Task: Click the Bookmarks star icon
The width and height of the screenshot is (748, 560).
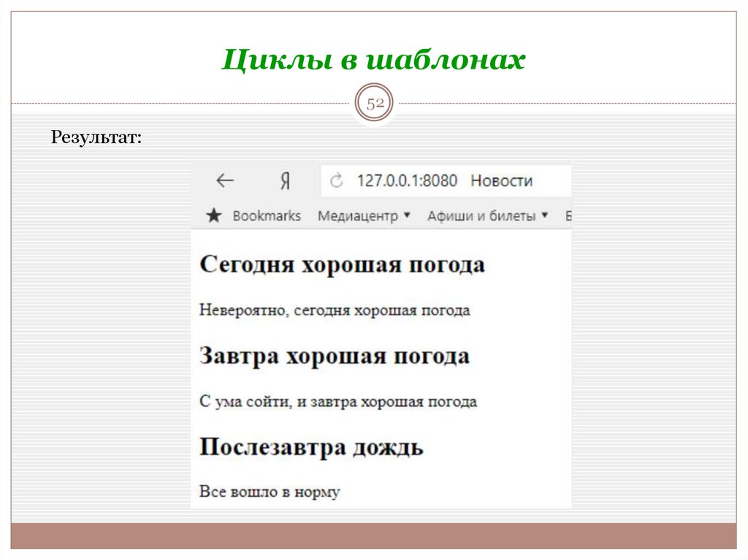Action: (x=213, y=215)
